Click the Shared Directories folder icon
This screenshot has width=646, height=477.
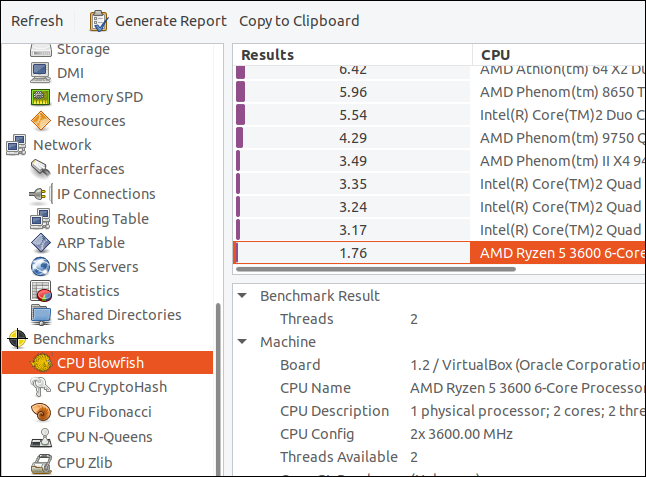pyautogui.click(x=41, y=315)
